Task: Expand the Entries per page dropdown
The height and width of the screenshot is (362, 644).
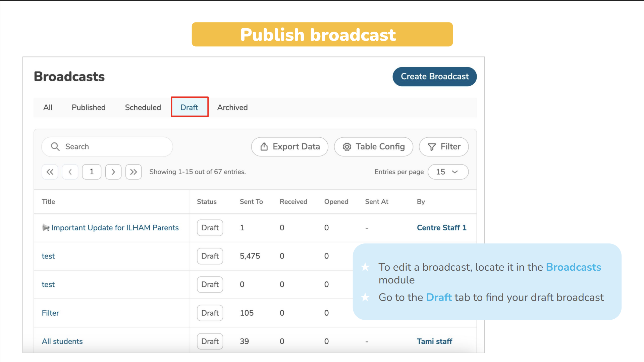Action: (448, 172)
